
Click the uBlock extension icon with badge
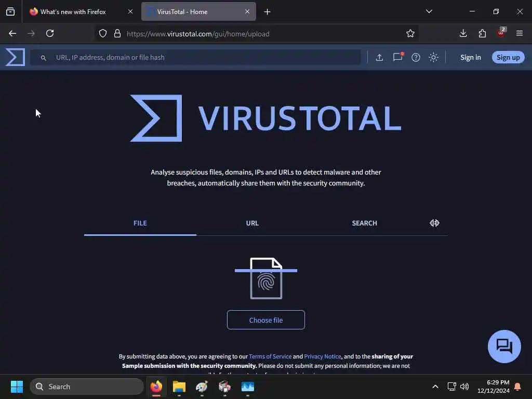[501, 33]
